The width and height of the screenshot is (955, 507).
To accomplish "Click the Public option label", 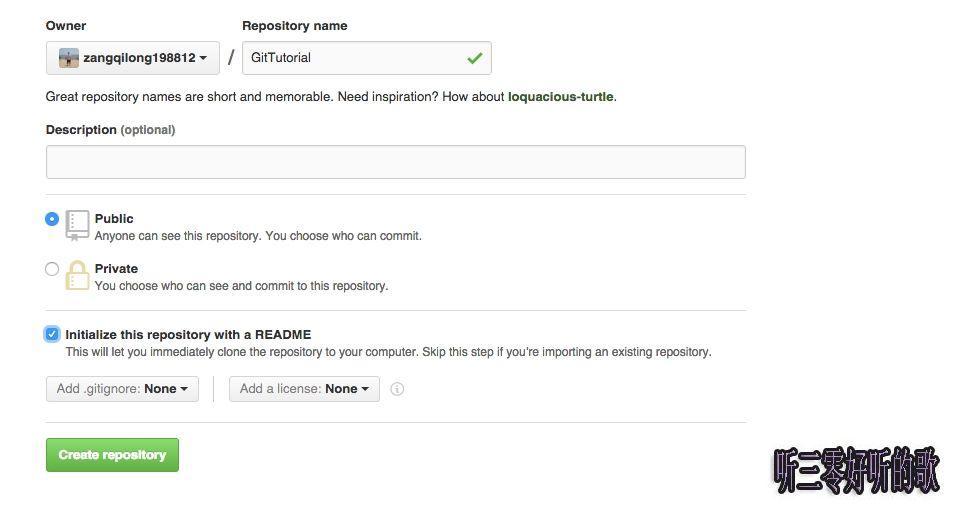I will click(114, 219).
